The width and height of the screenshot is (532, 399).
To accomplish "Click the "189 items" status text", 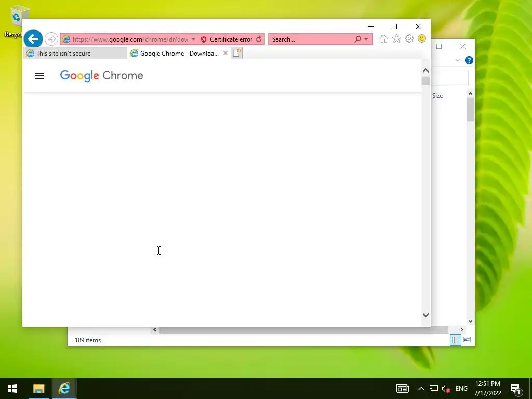I will tap(88, 340).
